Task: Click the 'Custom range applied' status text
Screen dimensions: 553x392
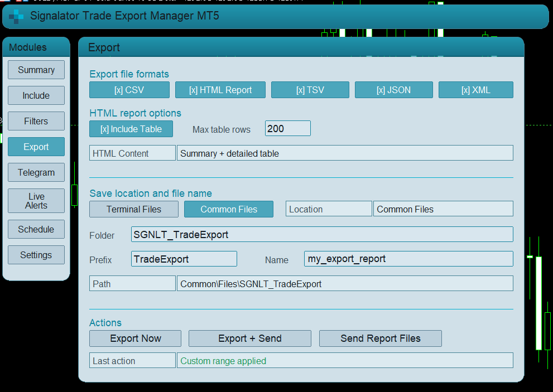Action: 223,361
